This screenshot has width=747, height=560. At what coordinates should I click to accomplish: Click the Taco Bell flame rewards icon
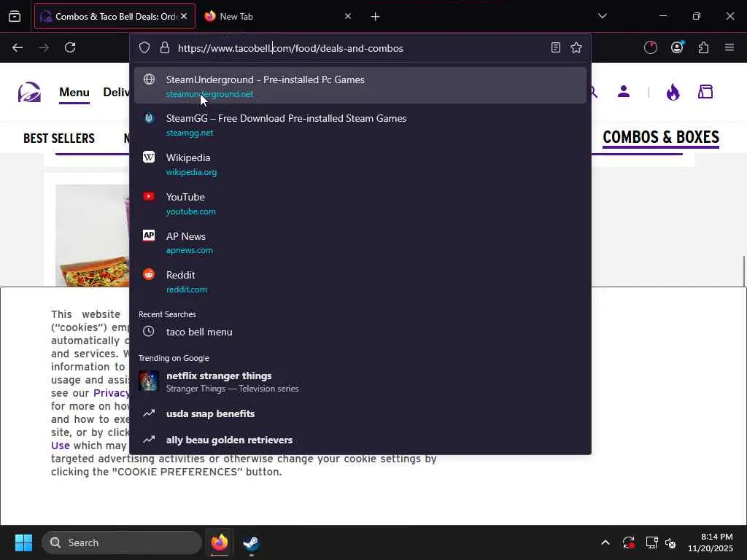point(673,92)
